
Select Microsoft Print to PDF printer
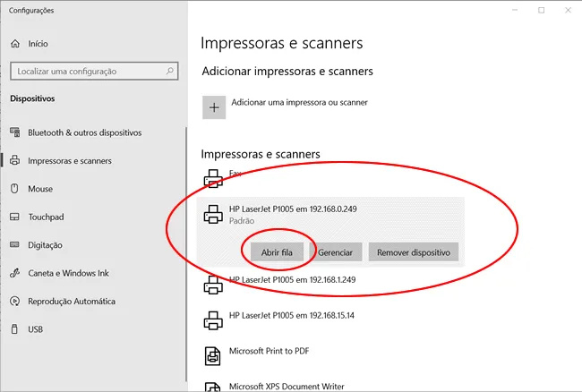pyautogui.click(x=270, y=351)
